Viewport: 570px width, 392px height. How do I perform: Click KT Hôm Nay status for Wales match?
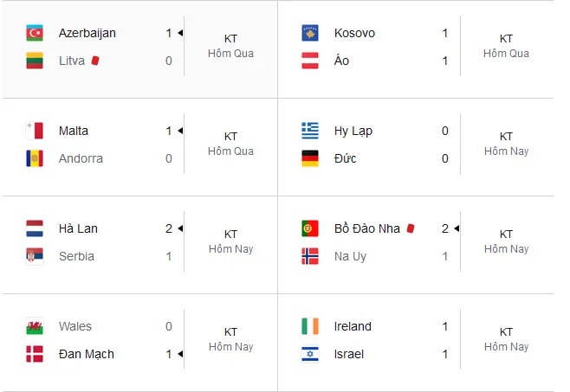coord(230,339)
